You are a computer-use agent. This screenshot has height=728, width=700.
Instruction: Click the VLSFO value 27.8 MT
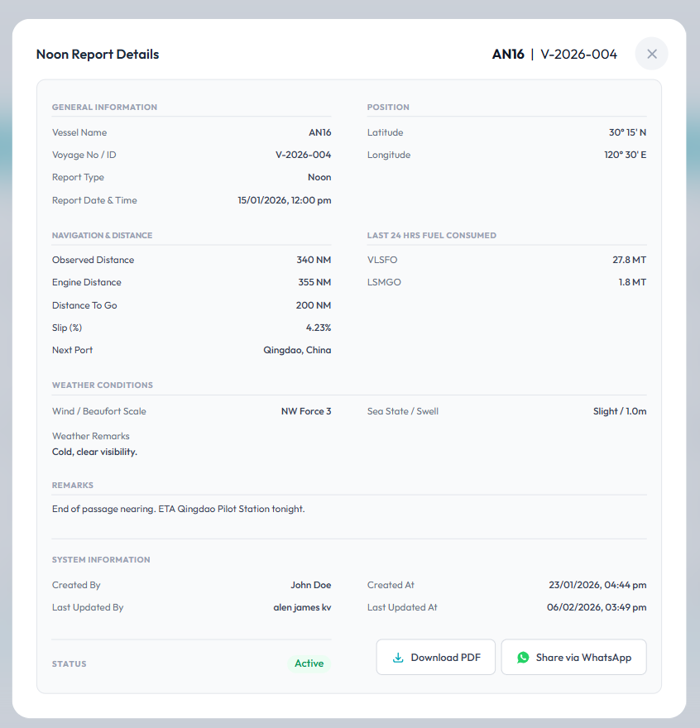tap(629, 260)
